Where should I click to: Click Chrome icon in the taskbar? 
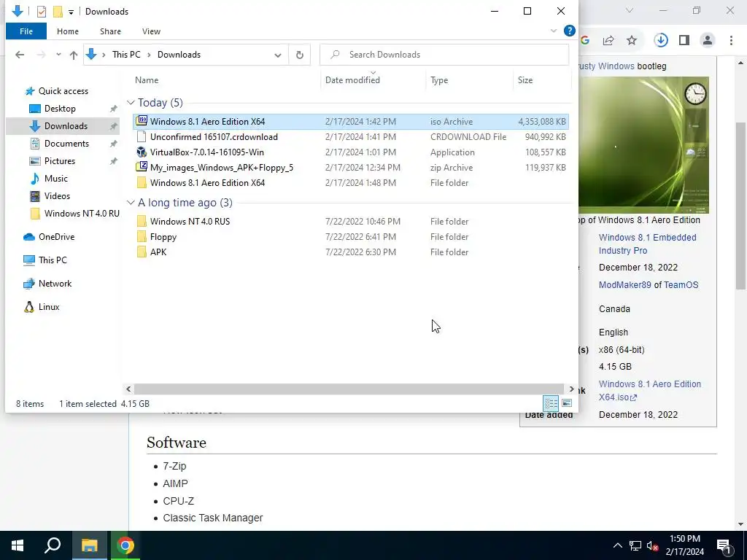(125, 545)
